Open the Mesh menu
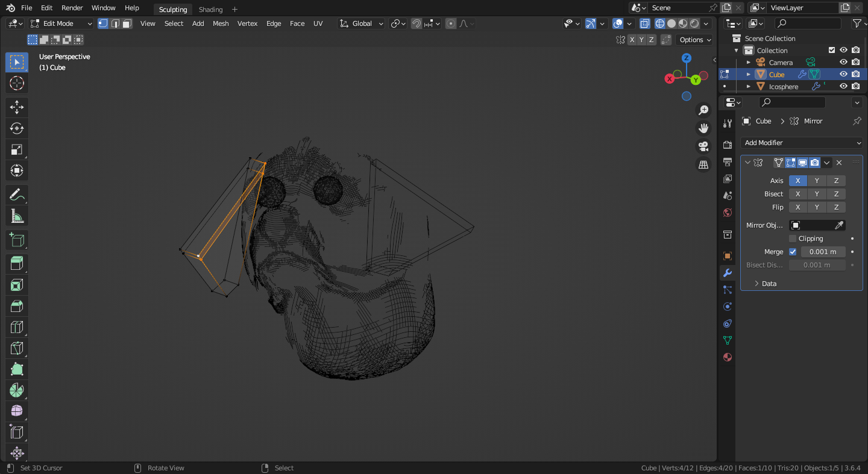868x474 pixels. tap(221, 23)
